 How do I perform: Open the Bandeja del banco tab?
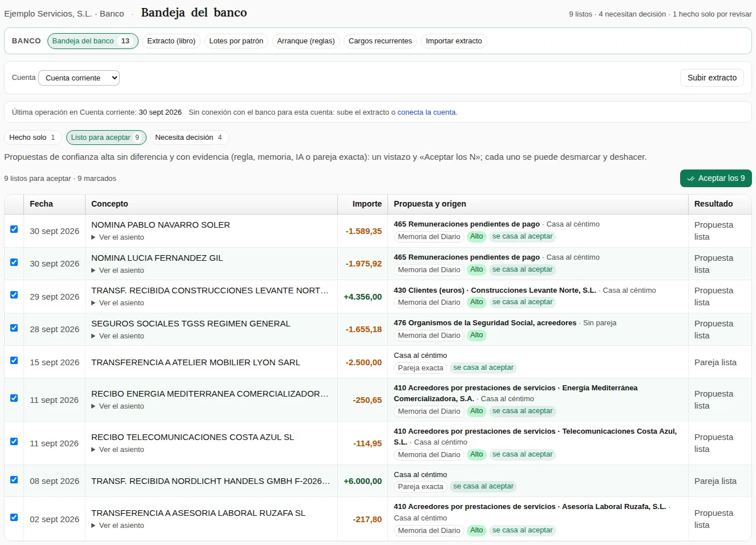tap(92, 41)
